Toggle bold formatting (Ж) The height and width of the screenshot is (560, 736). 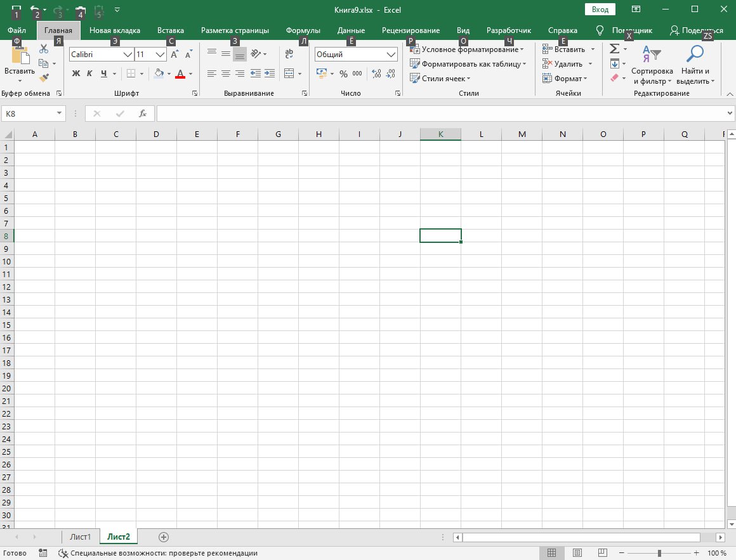76,74
